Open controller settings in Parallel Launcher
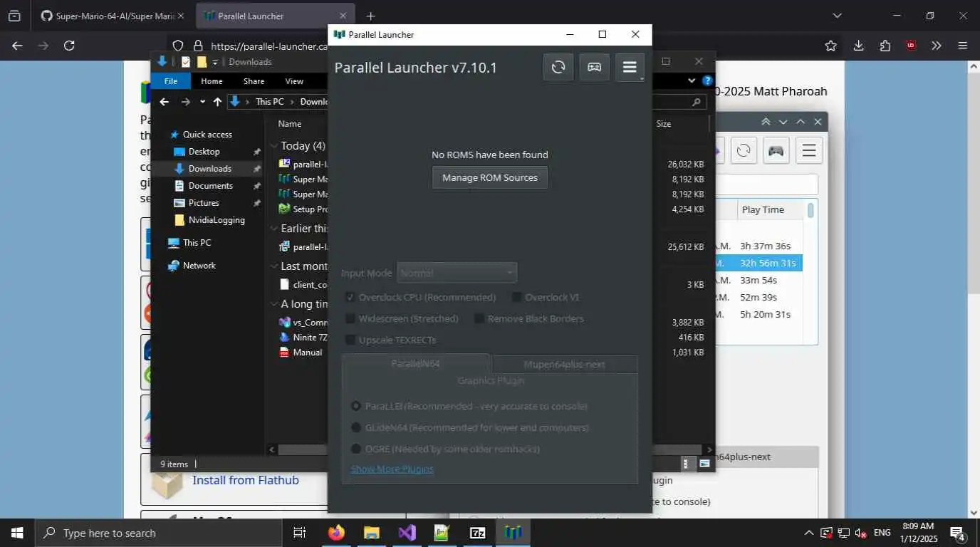 click(594, 67)
